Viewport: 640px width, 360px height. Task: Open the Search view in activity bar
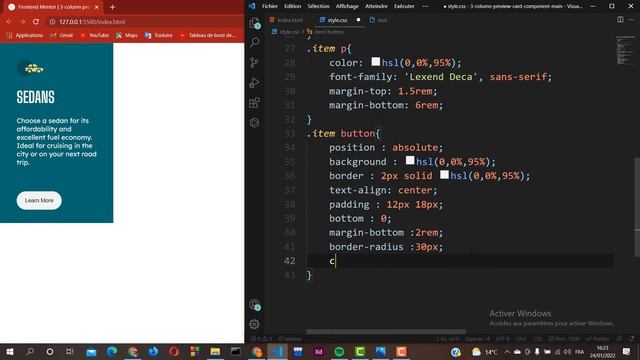point(255,42)
